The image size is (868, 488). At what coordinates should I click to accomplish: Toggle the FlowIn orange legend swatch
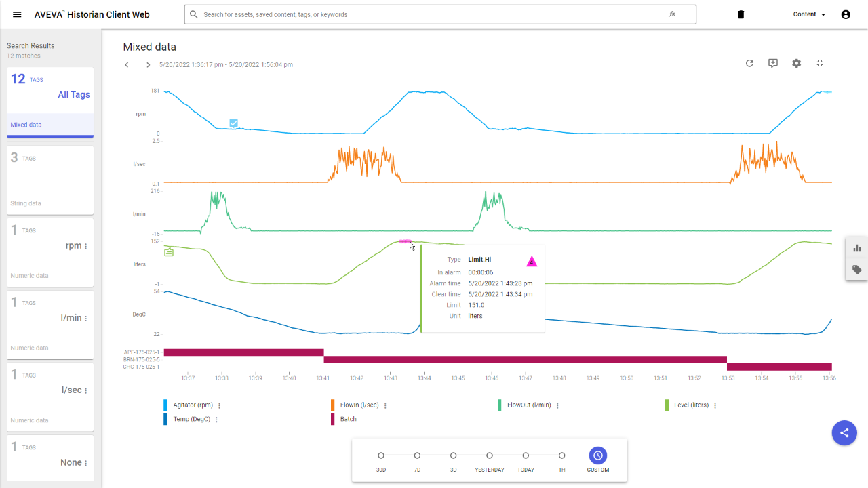click(x=332, y=405)
